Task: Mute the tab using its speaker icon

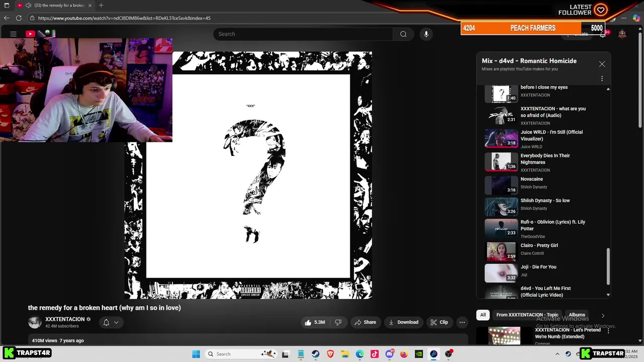Action: click(x=28, y=6)
